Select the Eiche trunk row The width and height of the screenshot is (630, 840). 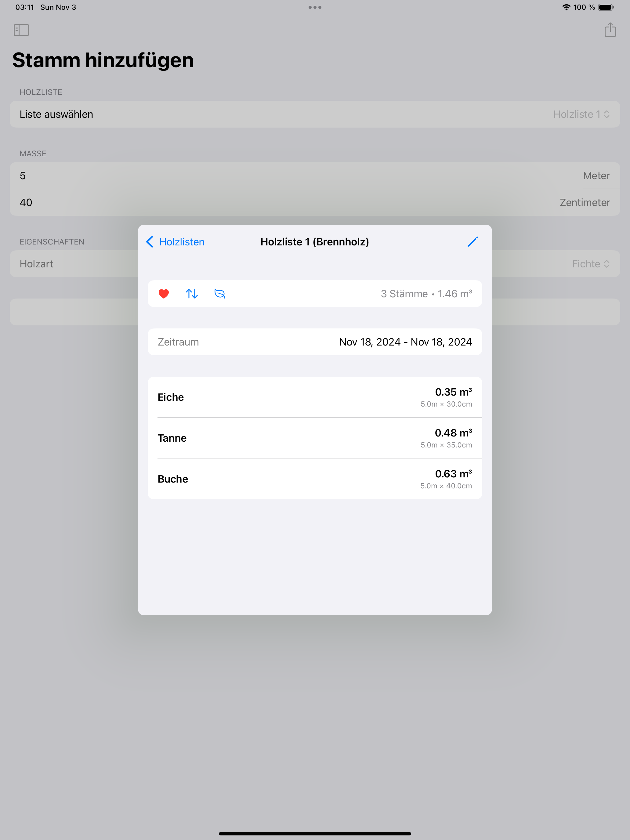click(315, 397)
